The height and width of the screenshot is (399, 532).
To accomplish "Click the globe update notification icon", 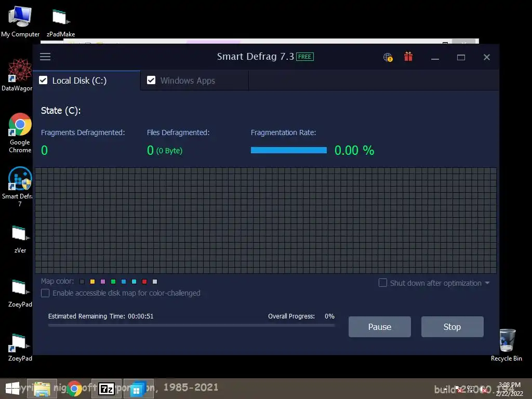I will click(x=388, y=57).
